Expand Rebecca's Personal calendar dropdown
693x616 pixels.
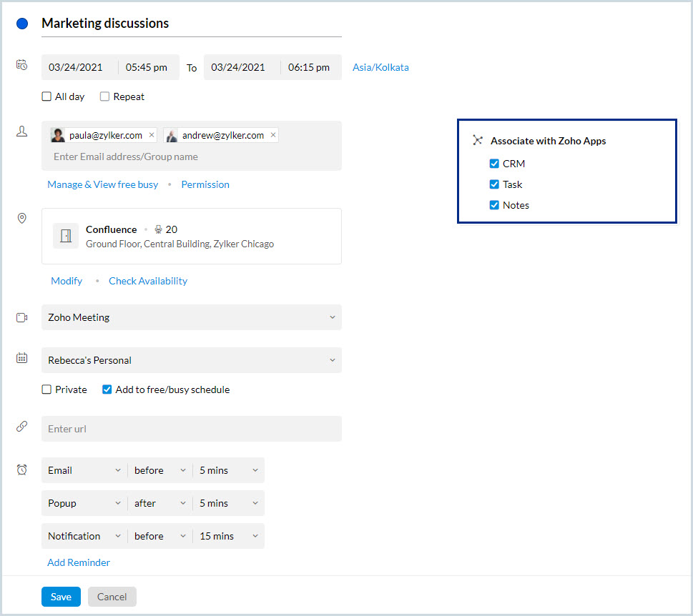coord(191,360)
